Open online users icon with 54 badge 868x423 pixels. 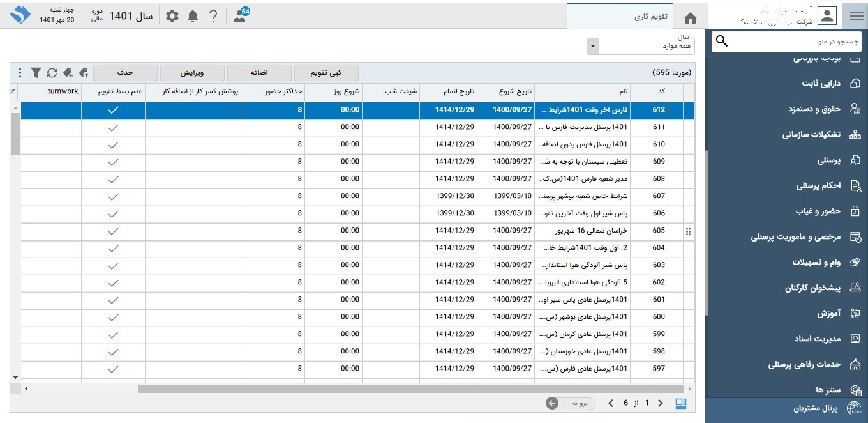pyautogui.click(x=241, y=16)
